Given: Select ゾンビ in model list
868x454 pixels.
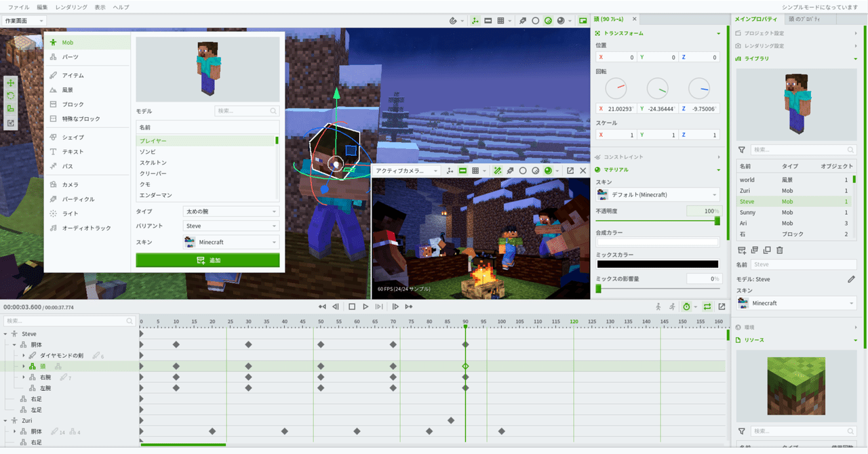Looking at the screenshot, I should pyautogui.click(x=205, y=152).
